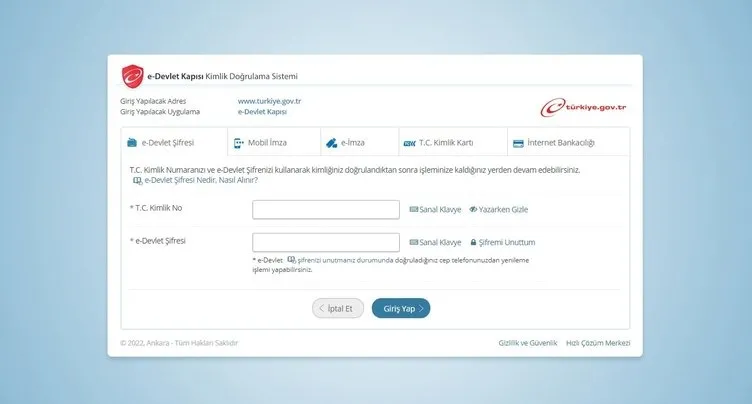This screenshot has width=752, height=404.
Task: Switch to the e-İmza tab
Action: tap(359, 143)
